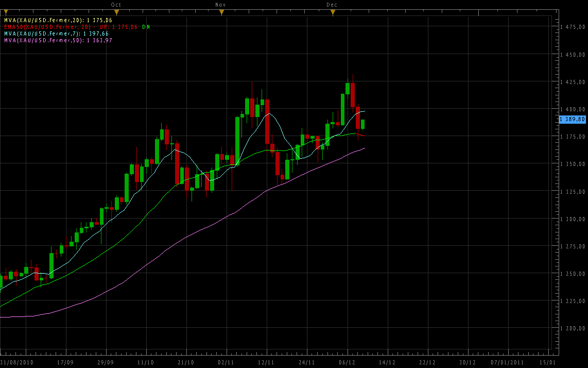Select the pink MVA 50 indicator label

[x=58, y=40]
